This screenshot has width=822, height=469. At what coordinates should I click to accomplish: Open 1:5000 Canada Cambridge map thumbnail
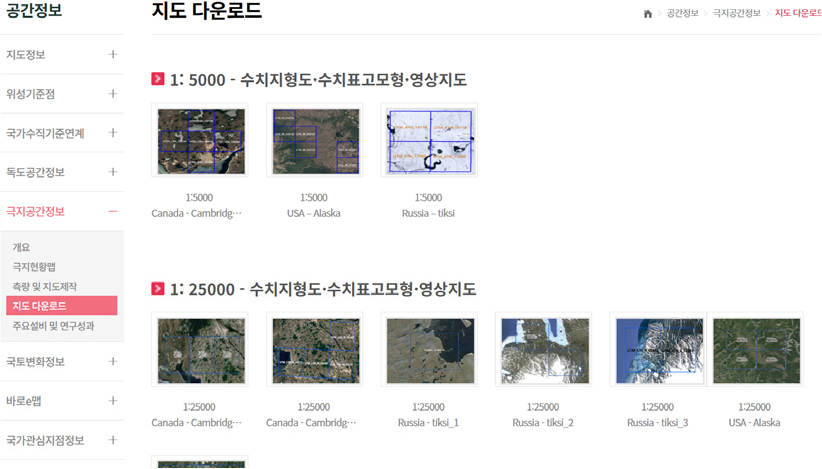click(201, 141)
